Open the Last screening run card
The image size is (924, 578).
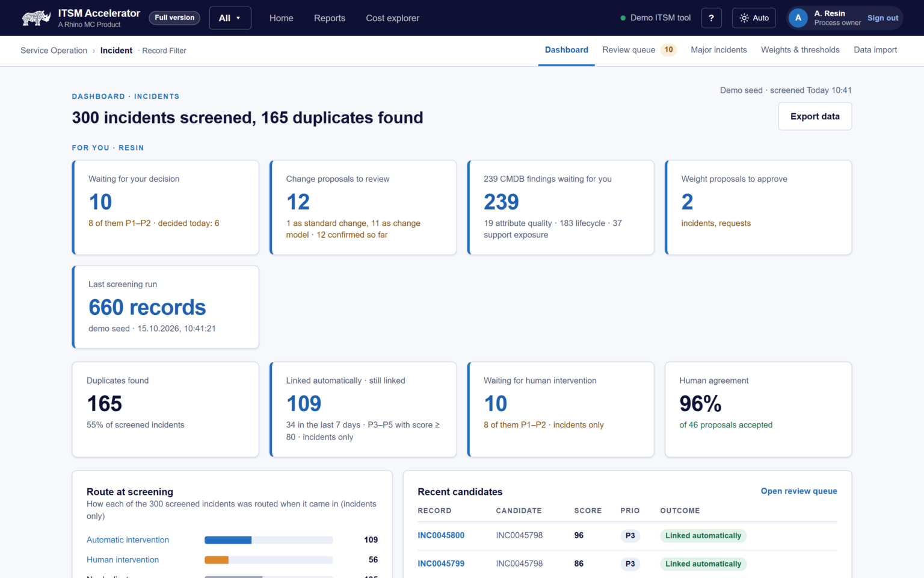tap(165, 307)
